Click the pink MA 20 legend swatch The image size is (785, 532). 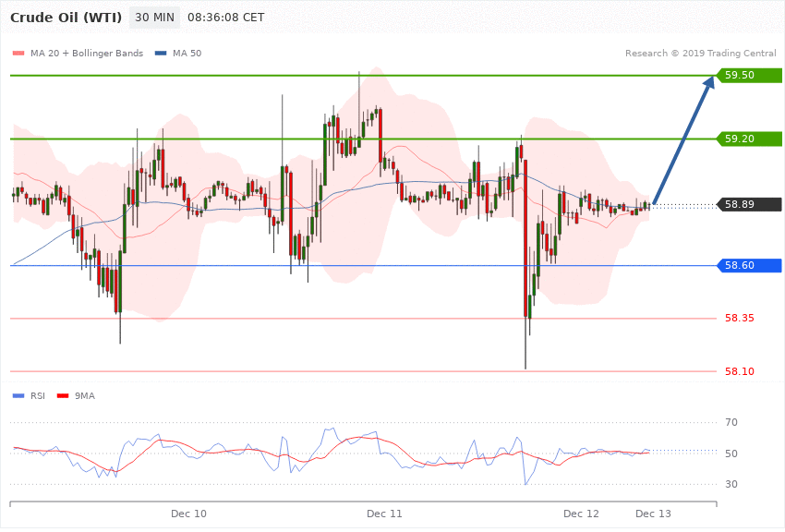click(18, 53)
